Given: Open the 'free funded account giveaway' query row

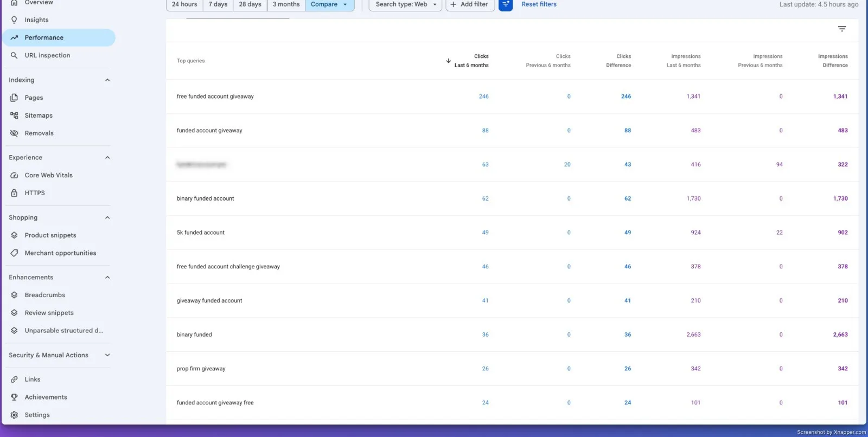Looking at the screenshot, I should [512, 97].
